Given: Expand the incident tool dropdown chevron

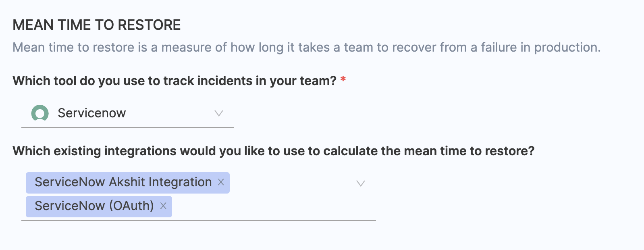Looking at the screenshot, I should 219,113.
